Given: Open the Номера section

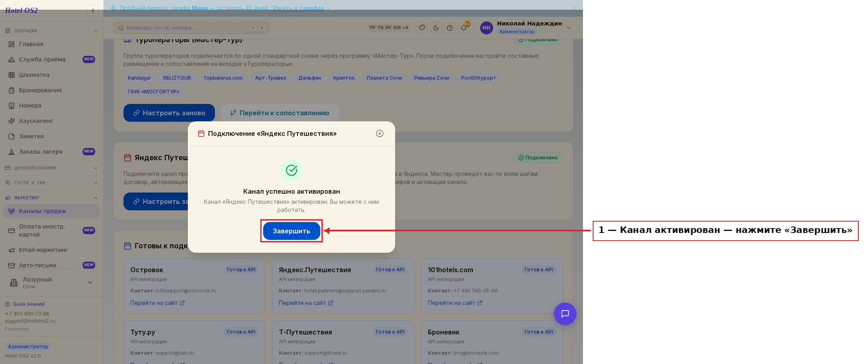Looking at the screenshot, I should click(x=51, y=106).
